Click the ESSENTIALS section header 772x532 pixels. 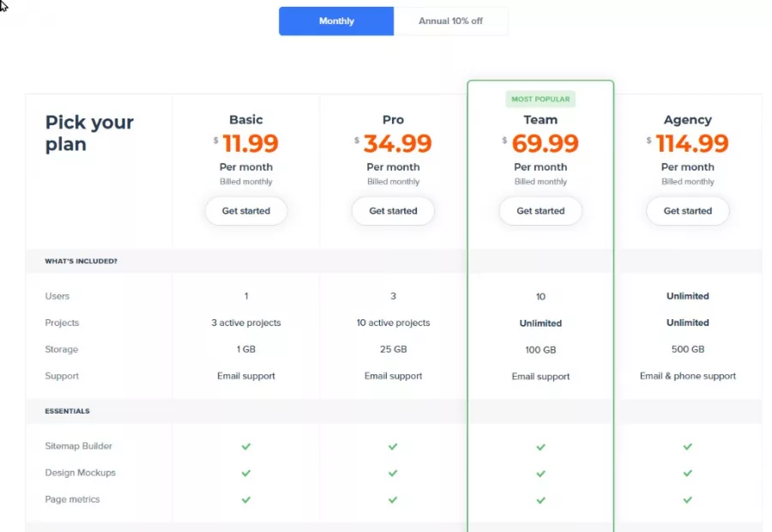[x=68, y=411]
